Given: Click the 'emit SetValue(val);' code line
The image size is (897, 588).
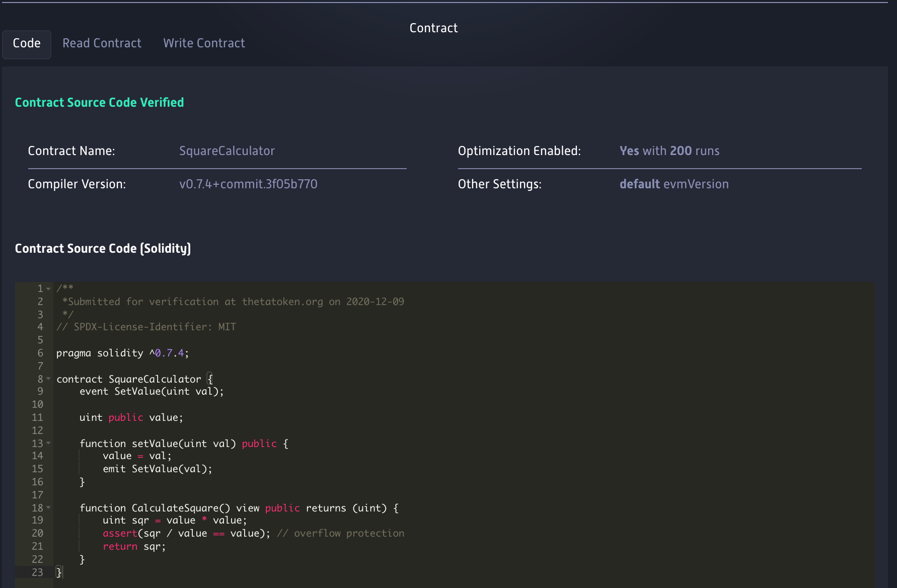Looking at the screenshot, I should [158, 469].
